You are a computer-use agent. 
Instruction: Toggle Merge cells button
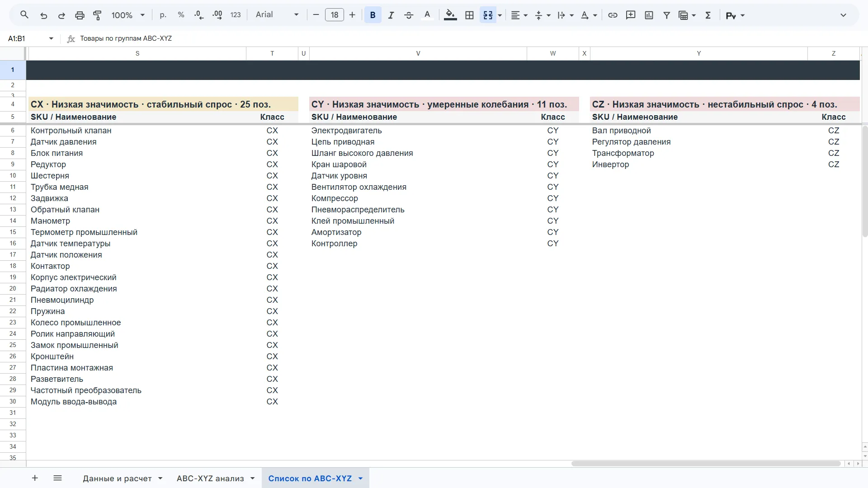point(488,15)
